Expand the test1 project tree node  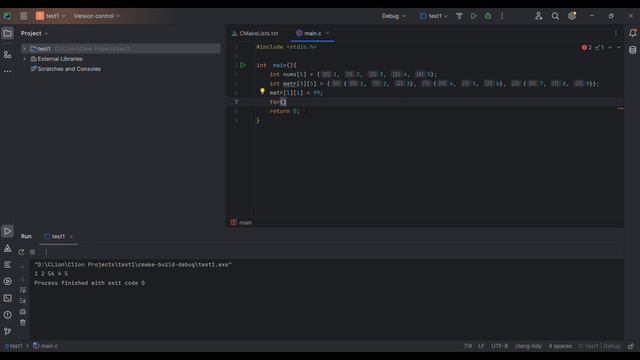pos(24,49)
